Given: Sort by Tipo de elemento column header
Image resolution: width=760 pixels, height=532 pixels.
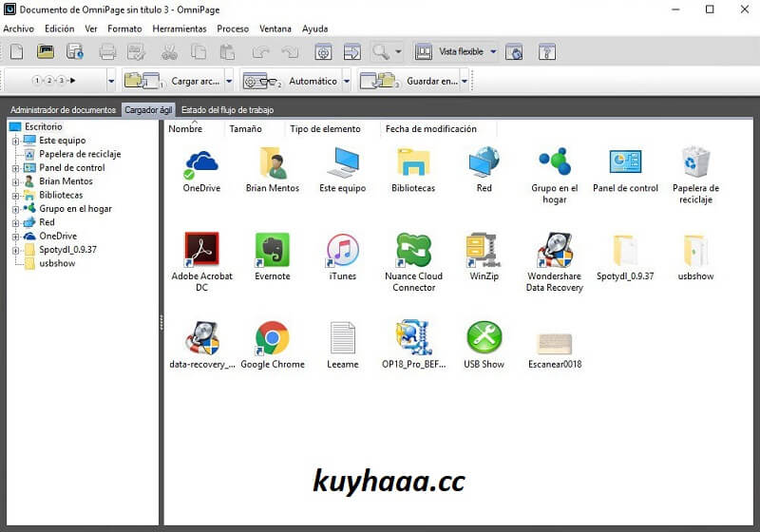Looking at the screenshot, I should coord(325,129).
